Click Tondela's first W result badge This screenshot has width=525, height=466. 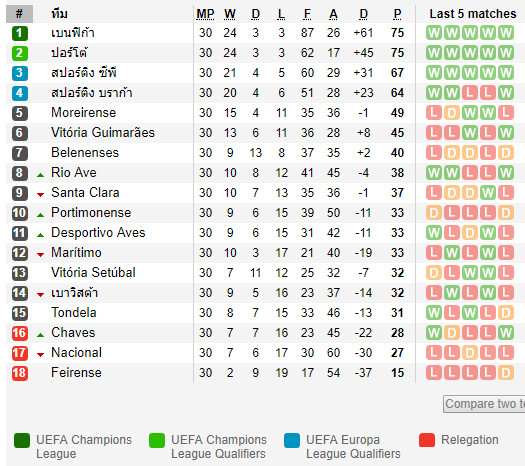click(434, 313)
